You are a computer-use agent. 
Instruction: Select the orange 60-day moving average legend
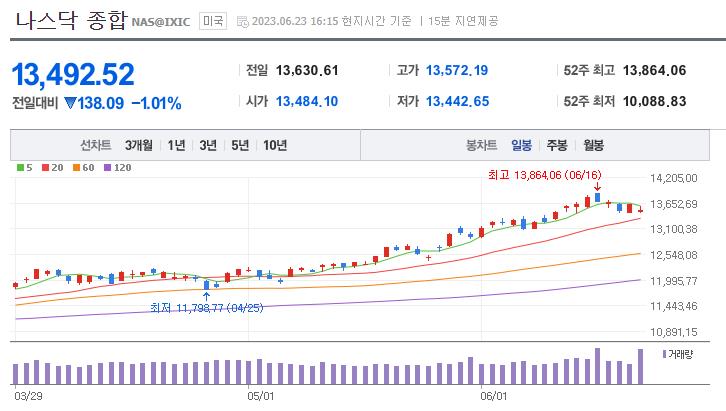coord(83,167)
